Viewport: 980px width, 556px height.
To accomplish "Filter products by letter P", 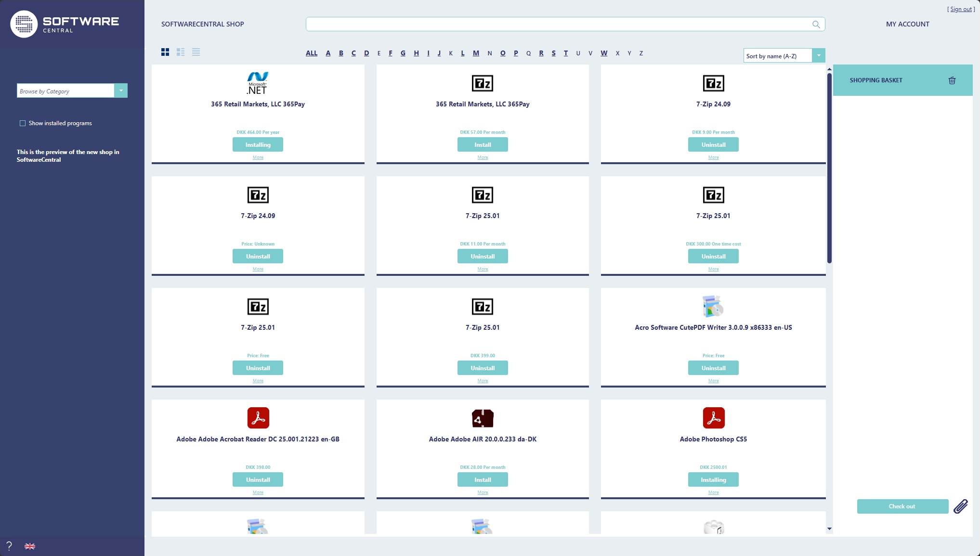I will click(x=516, y=53).
